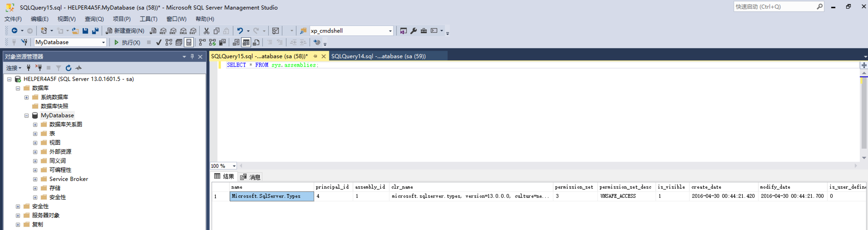Image resolution: width=868 pixels, height=230 pixels.
Task: Click the 执行(X) execute button
Action: tap(127, 42)
